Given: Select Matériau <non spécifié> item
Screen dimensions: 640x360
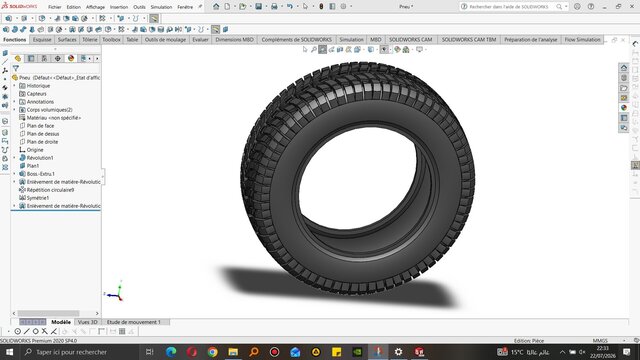Looking at the screenshot, I should [53, 118].
